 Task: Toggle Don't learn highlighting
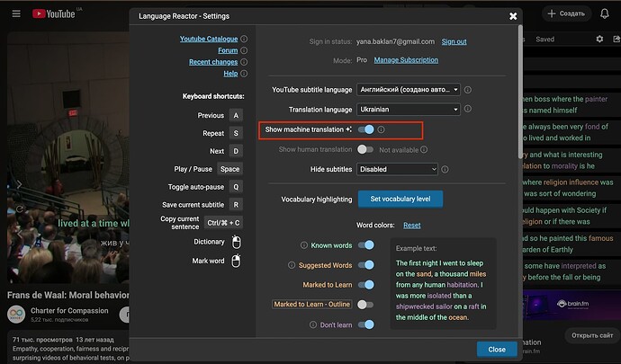point(365,324)
